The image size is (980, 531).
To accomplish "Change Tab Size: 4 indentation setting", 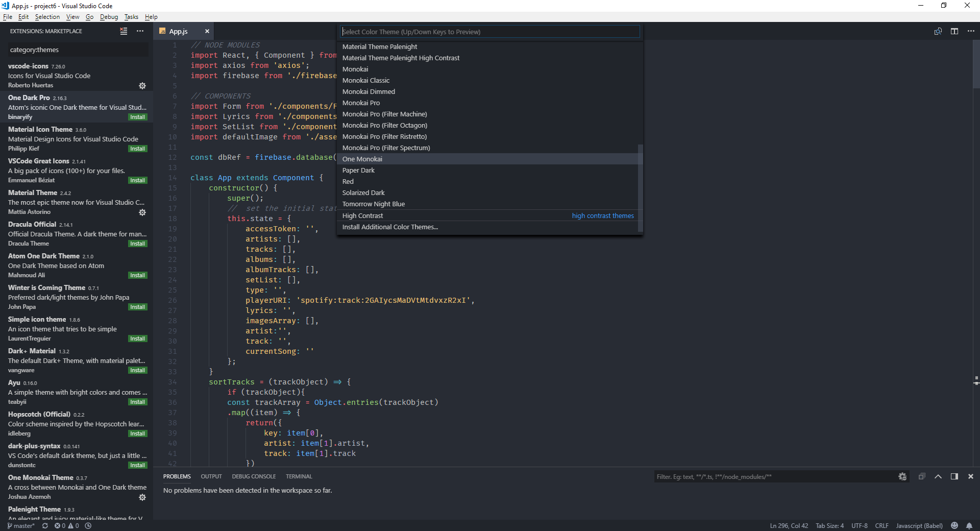I will [x=829, y=525].
